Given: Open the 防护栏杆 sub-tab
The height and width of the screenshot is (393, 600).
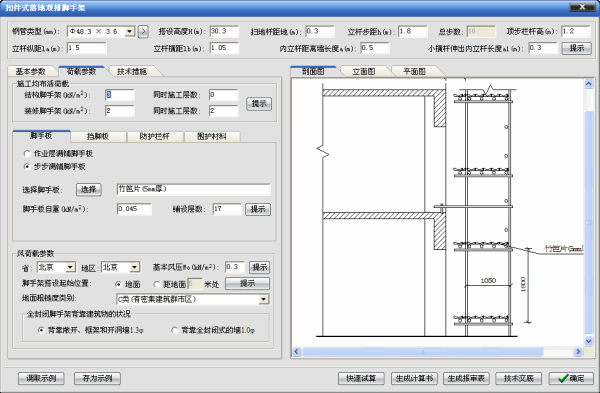Looking at the screenshot, I should pos(155,136).
